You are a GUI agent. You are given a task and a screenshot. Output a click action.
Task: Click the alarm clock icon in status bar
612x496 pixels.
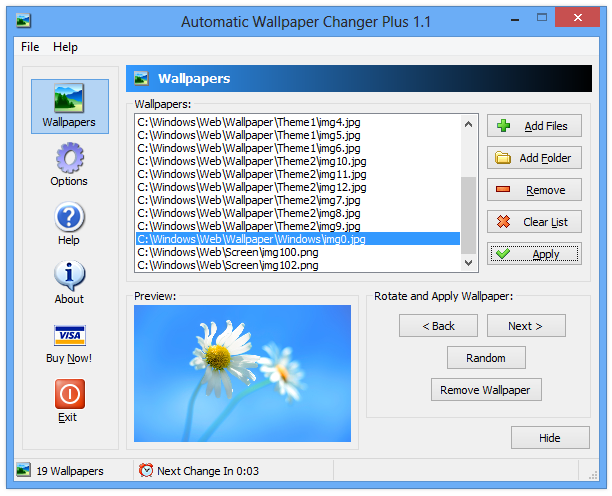(146, 470)
